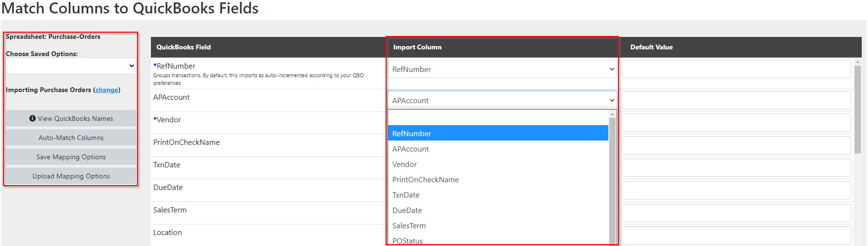Open the RefNumber import column dropdown
868x246 pixels.
click(502, 69)
